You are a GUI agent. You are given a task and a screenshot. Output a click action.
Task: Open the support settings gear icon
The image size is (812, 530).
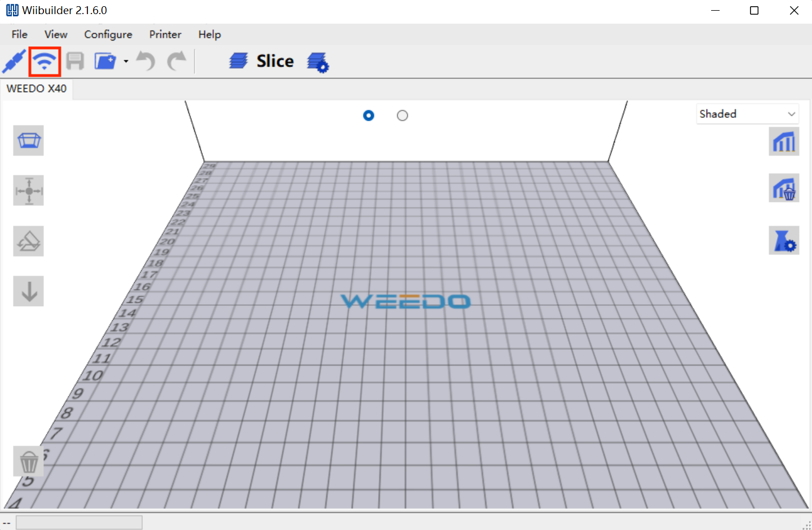[x=784, y=240]
